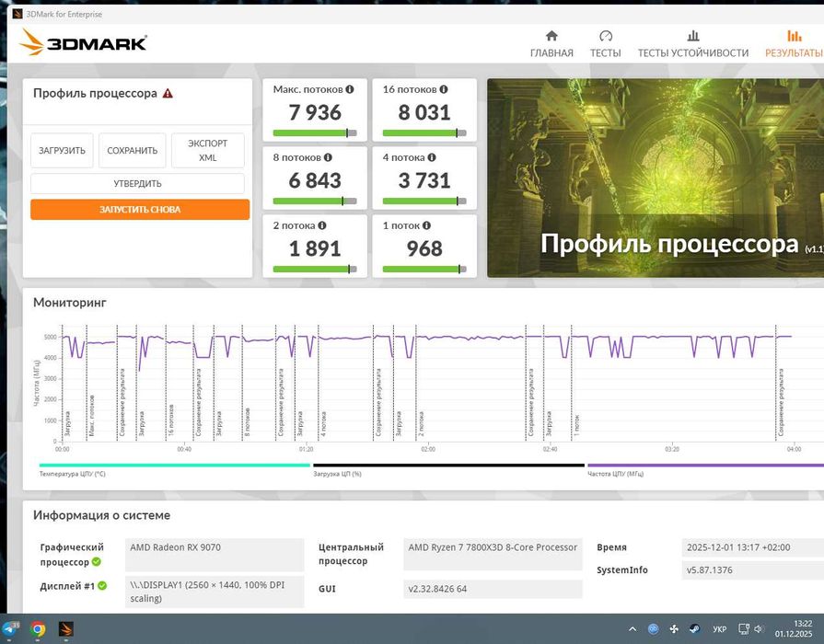This screenshot has height=644, width=824.
Task: Switch to the ТЕСТЫ tab
Action: (606, 44)
